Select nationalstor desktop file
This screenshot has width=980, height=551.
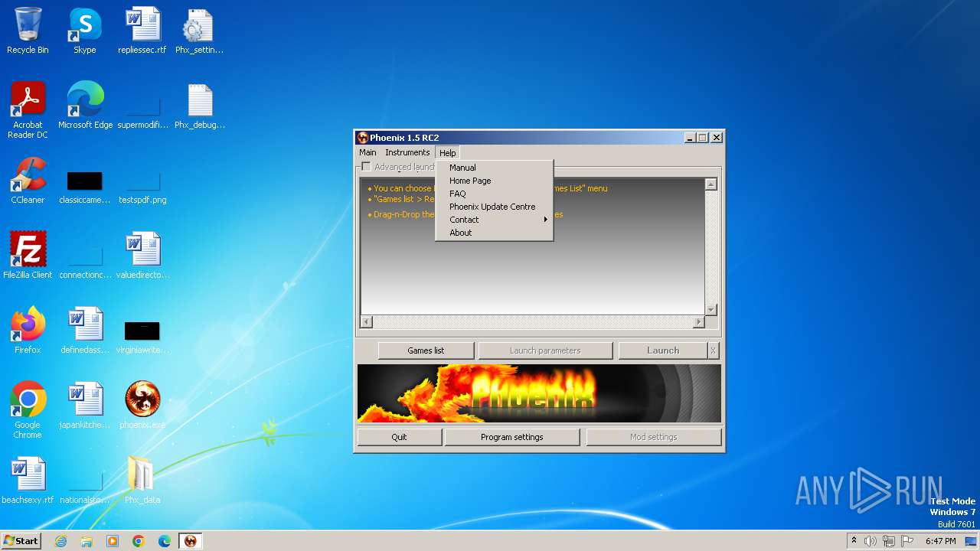pyautogui.click(x=85, y=487)
